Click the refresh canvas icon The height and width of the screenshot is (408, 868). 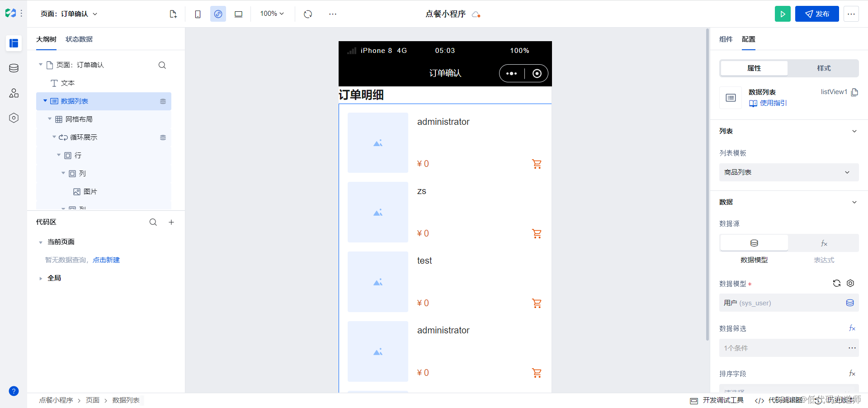tap(308, 14)
